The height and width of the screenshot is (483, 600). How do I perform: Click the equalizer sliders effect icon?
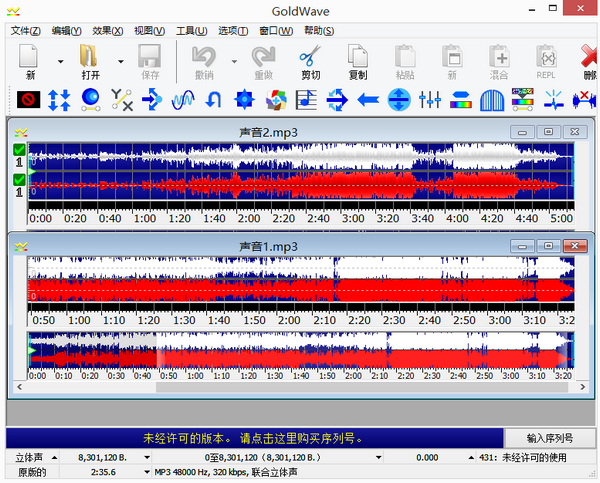click(x=430, y=99)
